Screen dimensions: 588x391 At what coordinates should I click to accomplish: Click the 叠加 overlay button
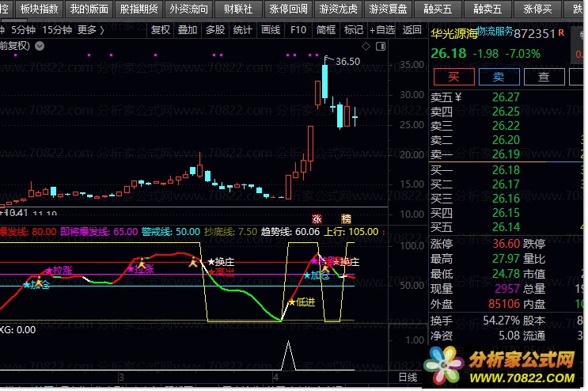pyautogui.click(x=187, y=30)
